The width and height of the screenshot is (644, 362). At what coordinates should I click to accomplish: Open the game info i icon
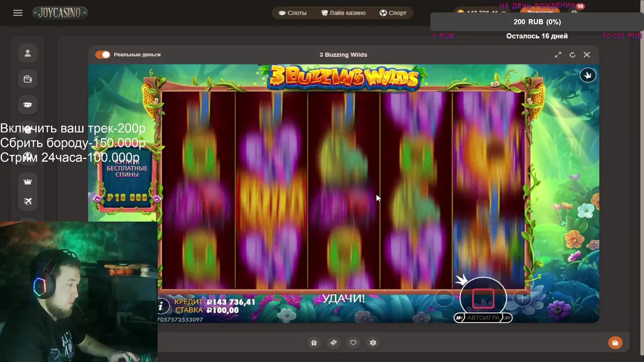click(162, 306)
